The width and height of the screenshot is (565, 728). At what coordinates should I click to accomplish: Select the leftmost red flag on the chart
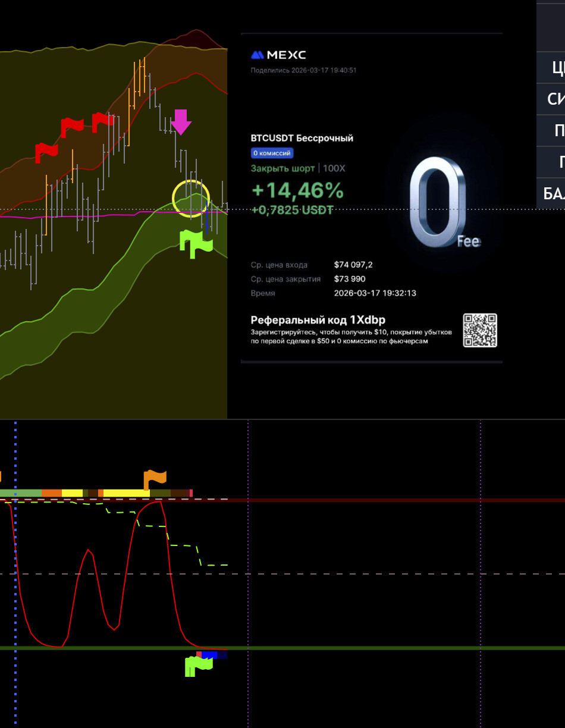(x=46, y=152)
